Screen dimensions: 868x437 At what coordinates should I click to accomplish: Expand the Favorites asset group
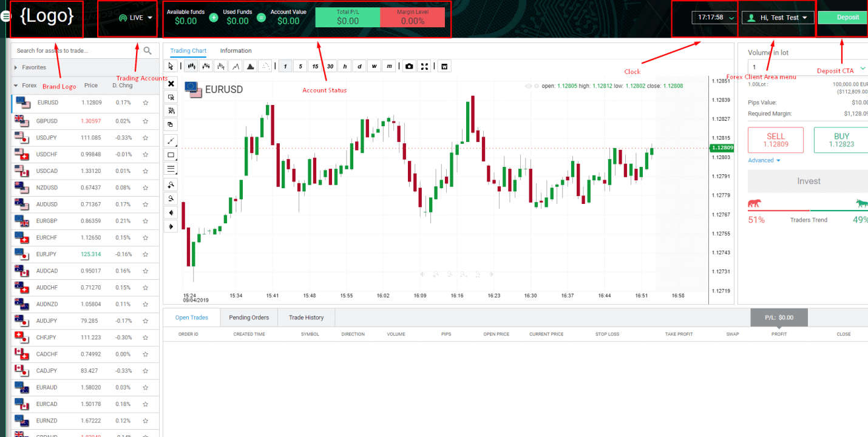[x=85, y=67]
